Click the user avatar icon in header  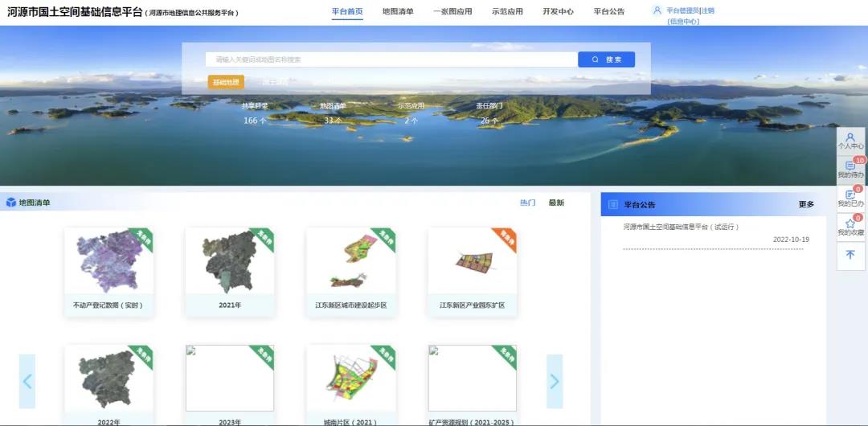point(657,10)
